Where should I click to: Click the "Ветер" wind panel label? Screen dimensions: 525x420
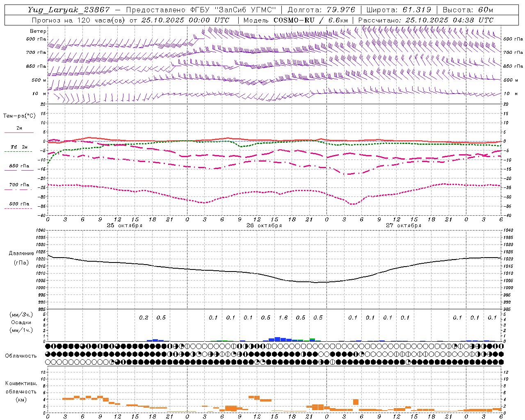(x=38, y=31)
